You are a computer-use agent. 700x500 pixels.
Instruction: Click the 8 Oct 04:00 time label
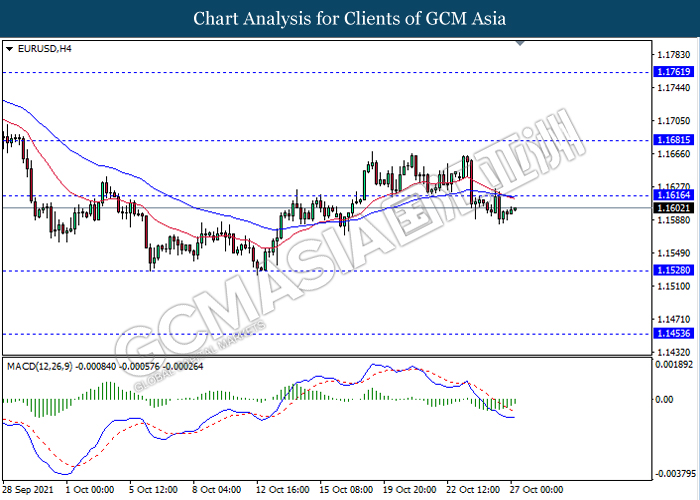(217, 490)
